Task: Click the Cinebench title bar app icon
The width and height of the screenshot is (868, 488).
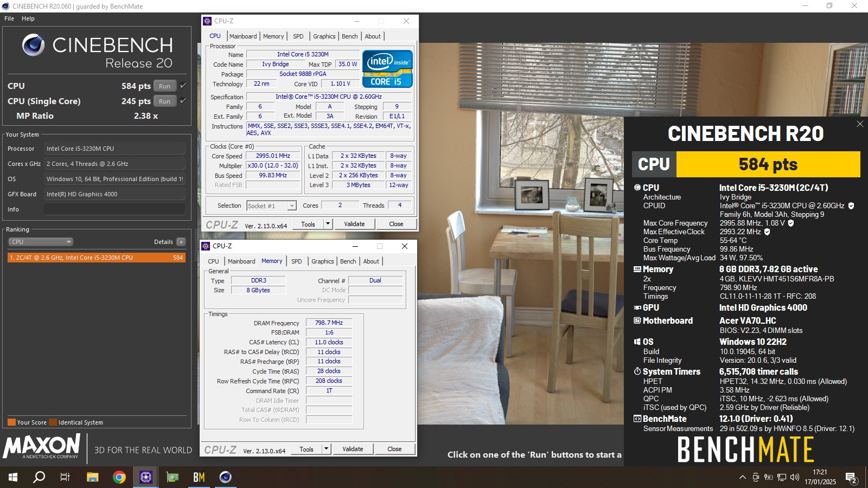Action: (x=5, y=6)
